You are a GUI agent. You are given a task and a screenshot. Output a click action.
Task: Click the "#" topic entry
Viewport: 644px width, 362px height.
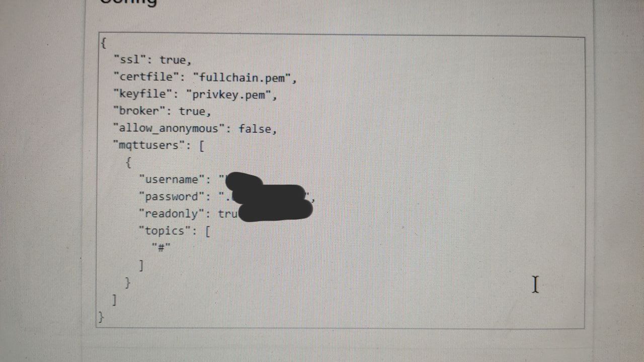coord(161,248)
